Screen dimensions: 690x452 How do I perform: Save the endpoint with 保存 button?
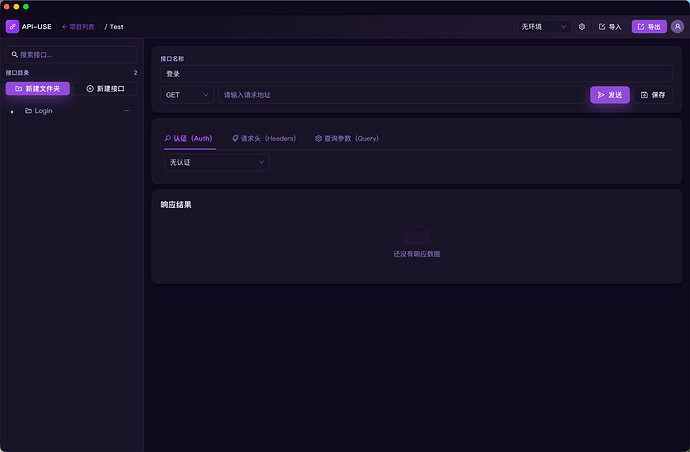[653, 95]
